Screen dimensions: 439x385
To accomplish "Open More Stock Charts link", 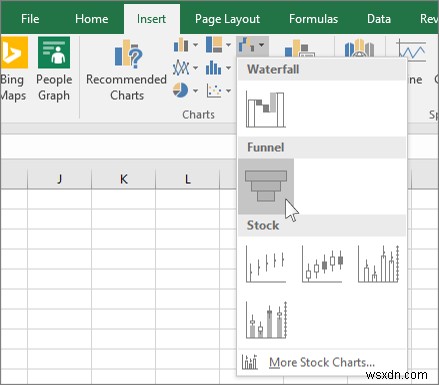I will (322, 362).
